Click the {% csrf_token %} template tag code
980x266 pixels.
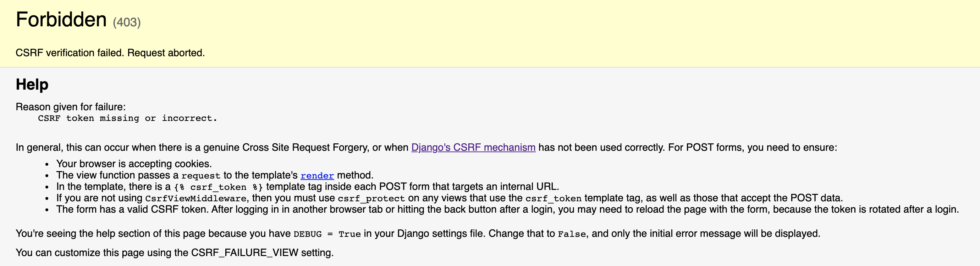tap(218, 187)
